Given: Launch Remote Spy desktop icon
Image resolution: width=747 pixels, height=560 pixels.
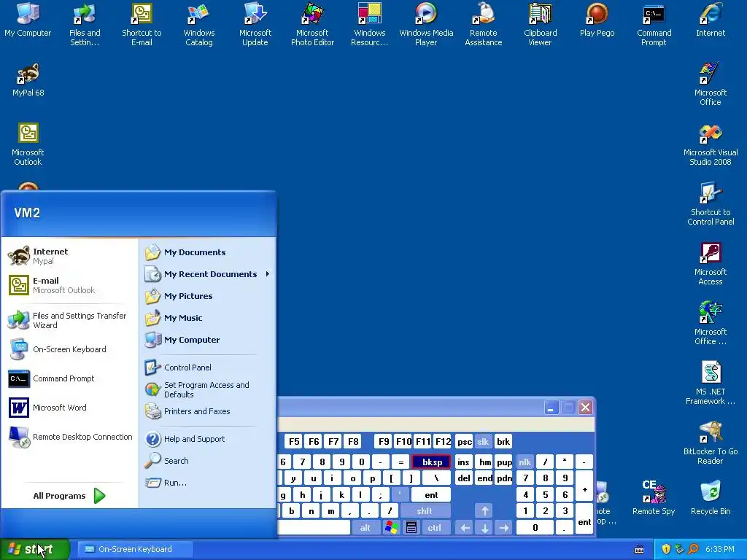Looking at the screenshot, I should 654,497.
